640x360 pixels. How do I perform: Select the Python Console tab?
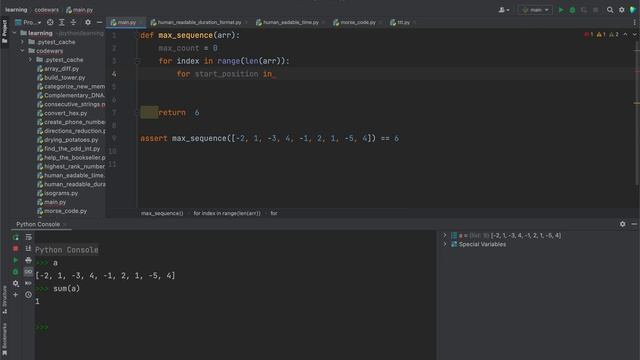pos(38,224)
